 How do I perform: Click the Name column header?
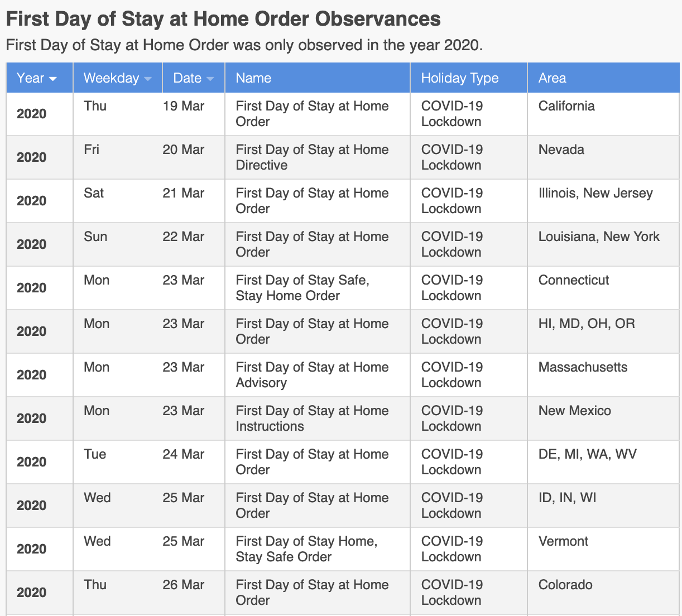(x=253, y=78)
